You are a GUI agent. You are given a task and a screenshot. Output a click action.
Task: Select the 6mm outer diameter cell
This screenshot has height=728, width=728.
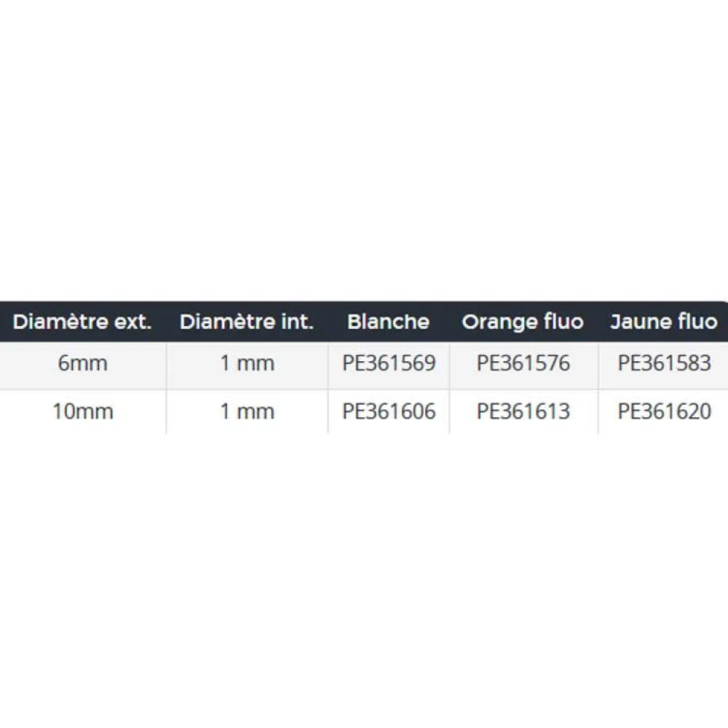tap(82, 363)
